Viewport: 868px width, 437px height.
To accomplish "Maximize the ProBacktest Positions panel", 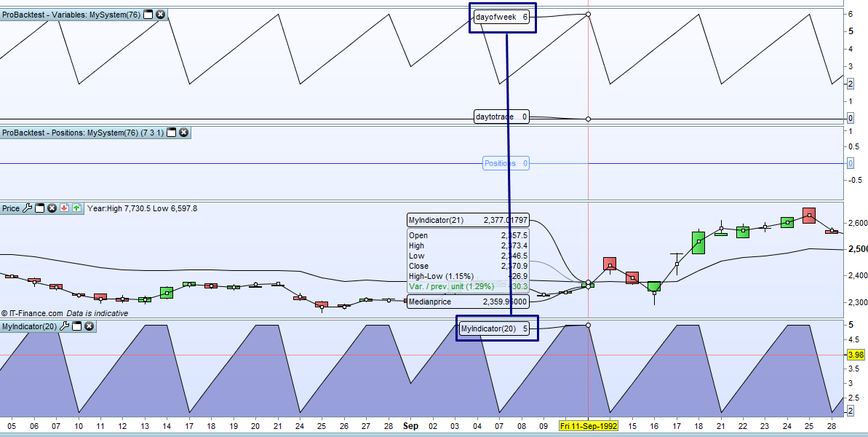I will (x=172, y=133).
